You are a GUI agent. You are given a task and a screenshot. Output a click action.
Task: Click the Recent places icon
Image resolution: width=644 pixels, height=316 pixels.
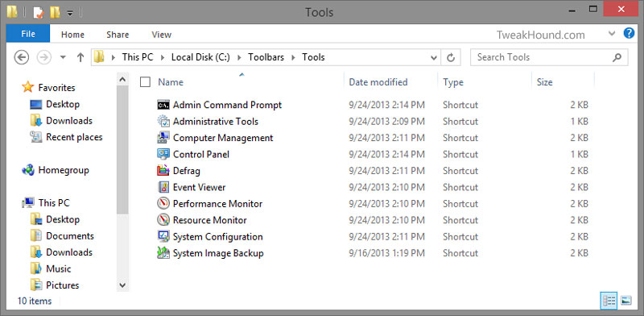pyautogui.click(x=36, y=137)
